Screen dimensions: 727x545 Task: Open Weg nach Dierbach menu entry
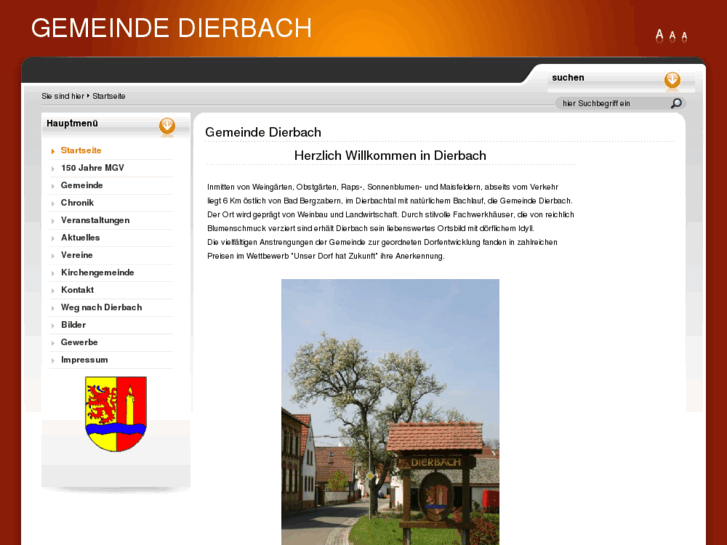[101, 308]
